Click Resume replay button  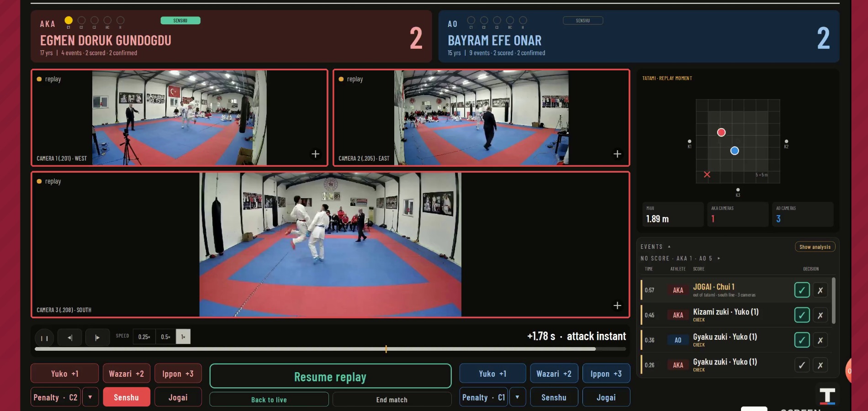tap(330, 376)
